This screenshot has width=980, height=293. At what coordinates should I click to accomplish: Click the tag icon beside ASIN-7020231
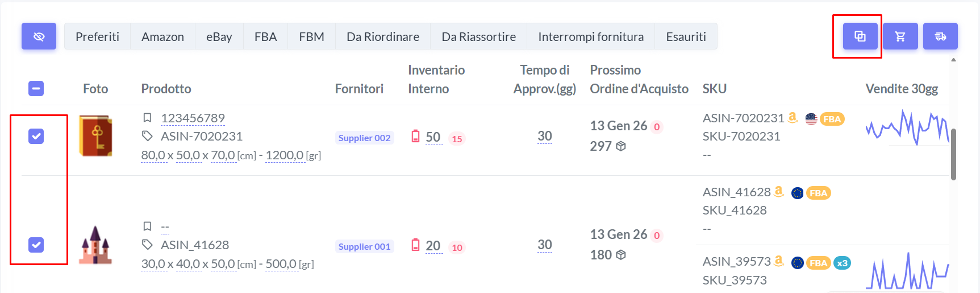[x=147, y=136]
